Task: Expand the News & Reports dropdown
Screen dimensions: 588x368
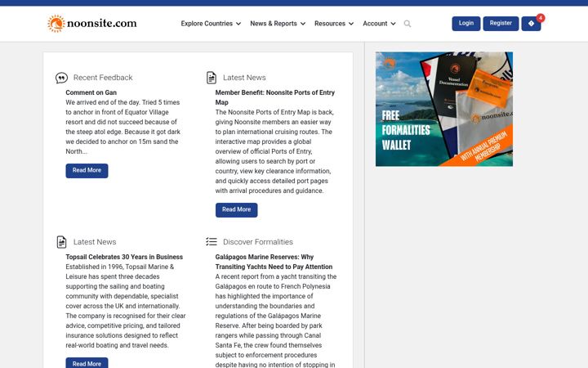Action: (x=278, y=23)
